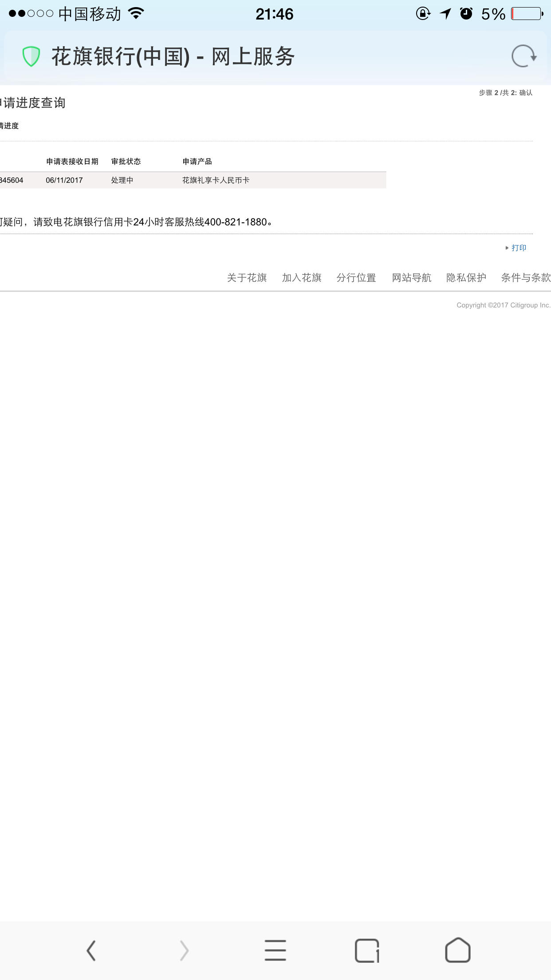Open the 加入花旗 footer link

302,278
